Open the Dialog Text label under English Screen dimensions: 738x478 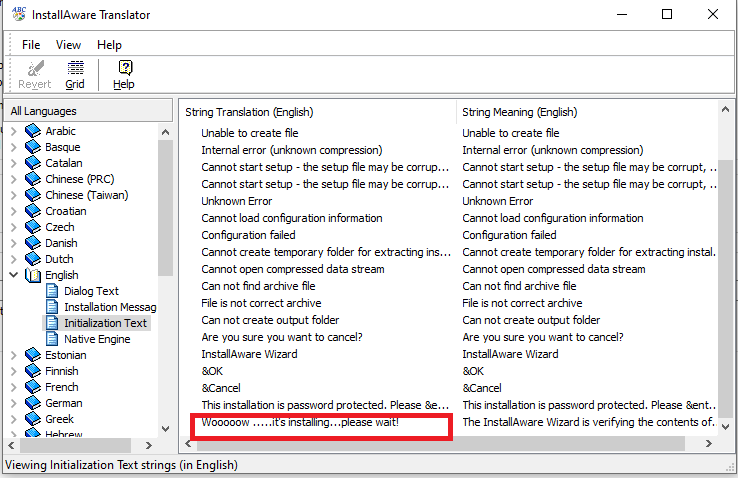pyautogui.click(x=91, y=291)
